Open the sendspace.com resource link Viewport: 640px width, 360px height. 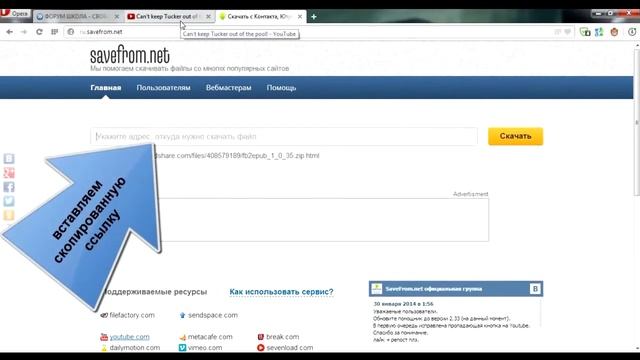(x=213, y=315)
